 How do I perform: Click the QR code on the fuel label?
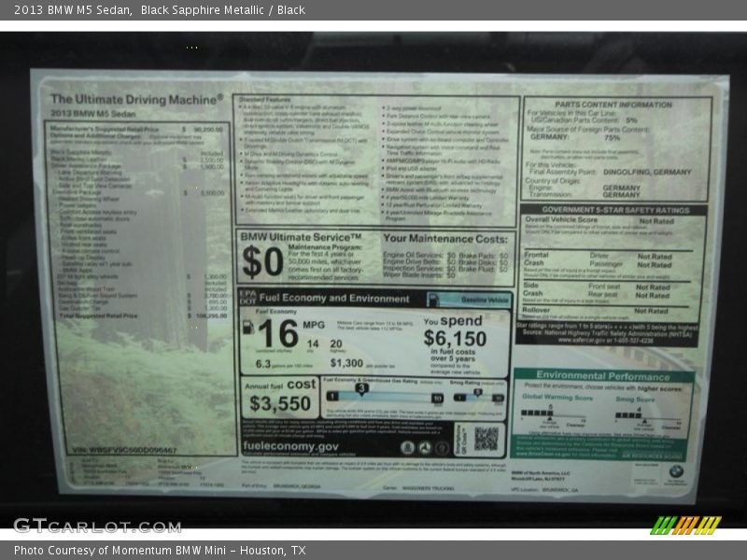click(486, 439)
